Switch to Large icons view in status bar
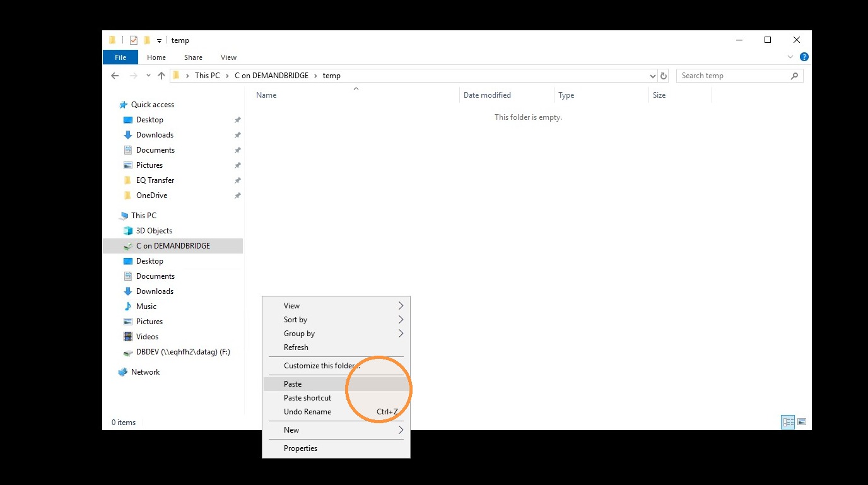This screenshot has width=868, height=485. pyautogui.click(x=802, y=422)
